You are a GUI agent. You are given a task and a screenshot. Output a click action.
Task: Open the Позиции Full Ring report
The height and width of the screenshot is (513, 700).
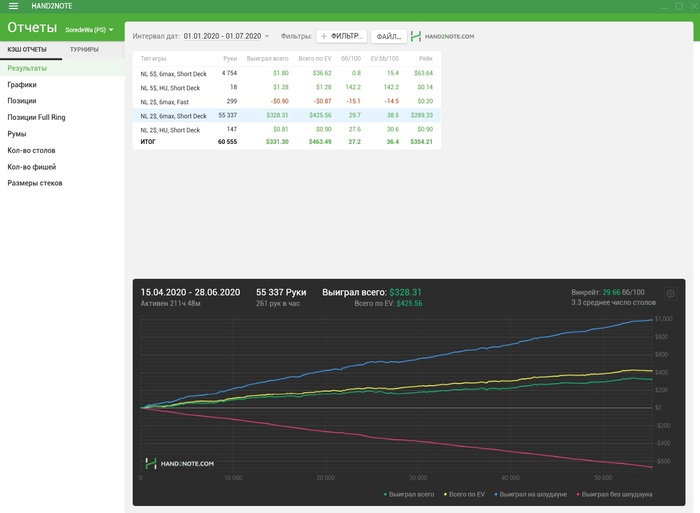coord(36,117)
